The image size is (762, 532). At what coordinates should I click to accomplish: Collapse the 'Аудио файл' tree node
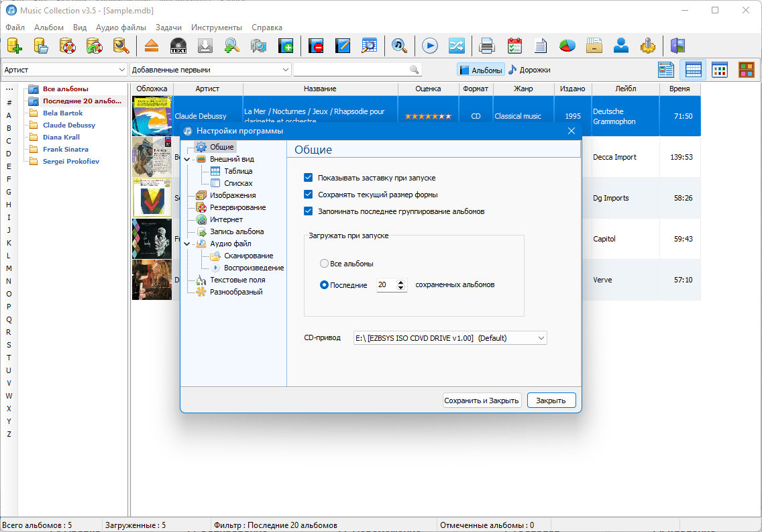pos(186,244)
